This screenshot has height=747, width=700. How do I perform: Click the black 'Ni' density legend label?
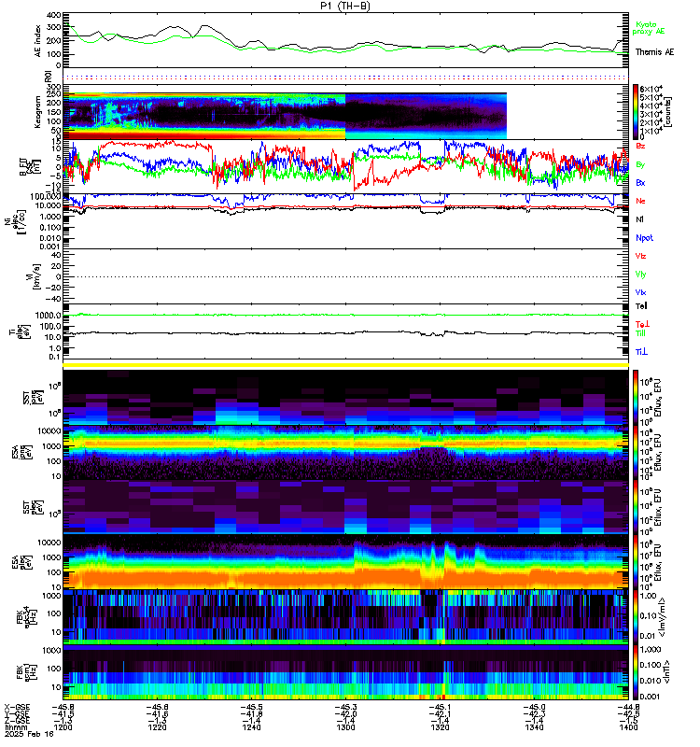click(x=639, y=219)
